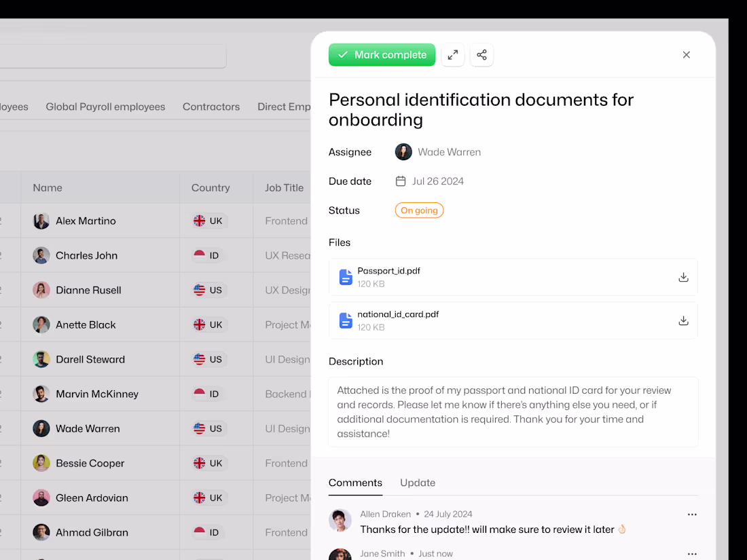
Task: Click the fire emoji in Allen Draken's comment
Action: (621, 529)
